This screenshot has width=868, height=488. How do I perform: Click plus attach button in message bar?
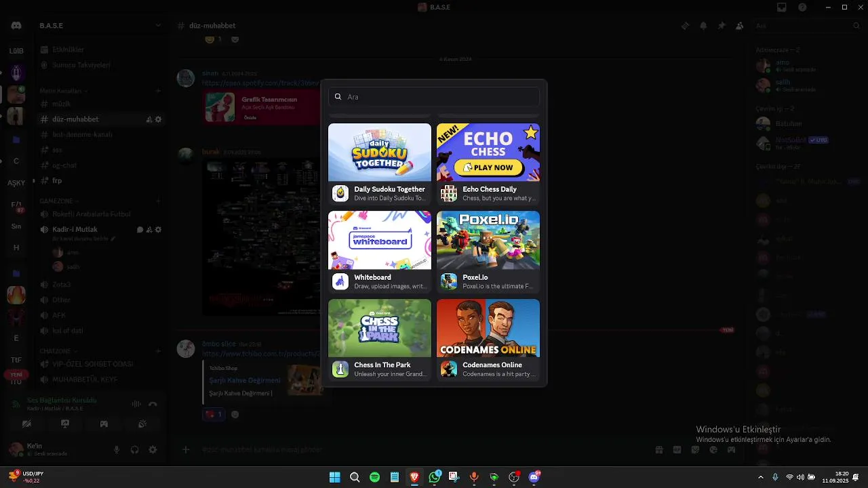point(186,449)
